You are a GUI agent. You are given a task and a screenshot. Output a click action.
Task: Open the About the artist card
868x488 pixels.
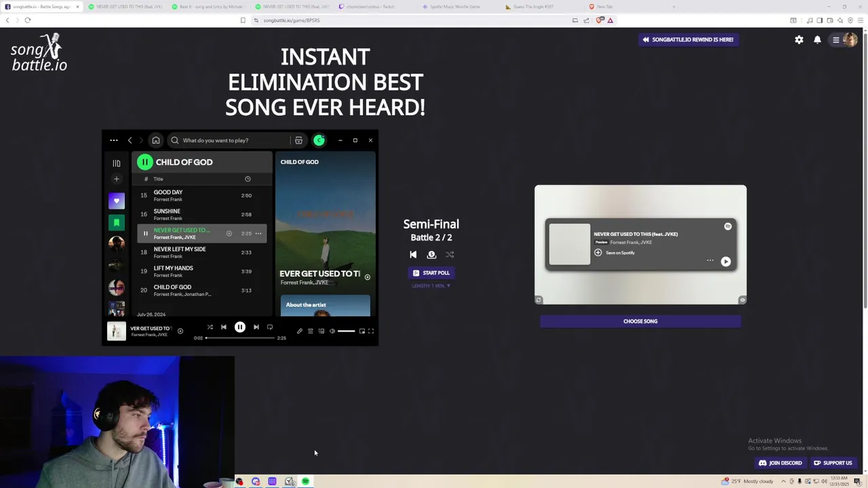pyautogui.click(x=325, y=306)
